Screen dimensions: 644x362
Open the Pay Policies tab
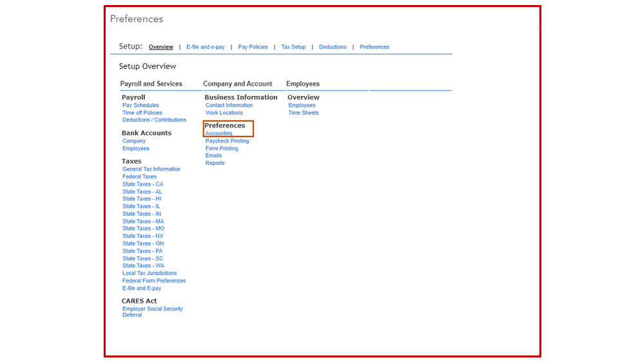click(253, 47)
